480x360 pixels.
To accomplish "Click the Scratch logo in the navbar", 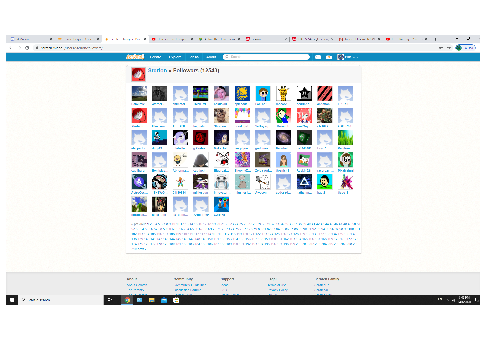I will tap(135, 57).
